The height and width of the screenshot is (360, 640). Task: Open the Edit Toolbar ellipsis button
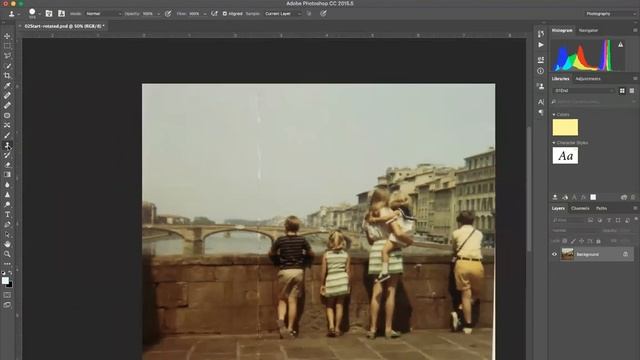pos(7,264)
